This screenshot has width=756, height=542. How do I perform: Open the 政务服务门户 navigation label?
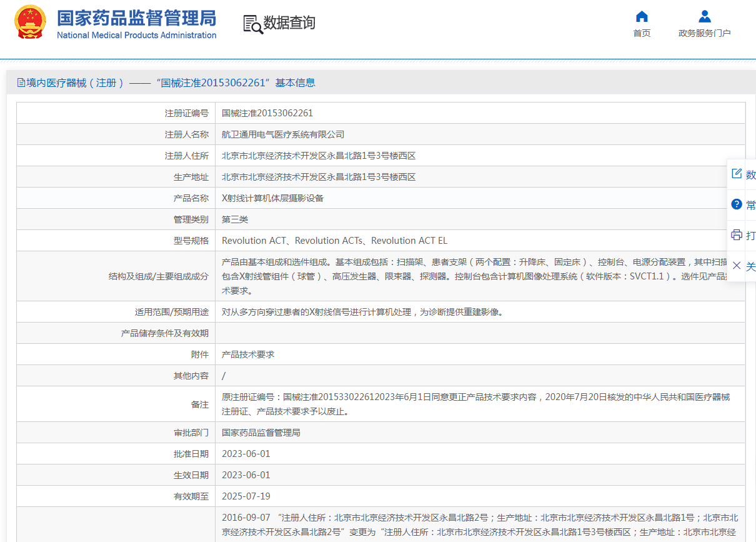pyautogui.click(x=704, y=33)
